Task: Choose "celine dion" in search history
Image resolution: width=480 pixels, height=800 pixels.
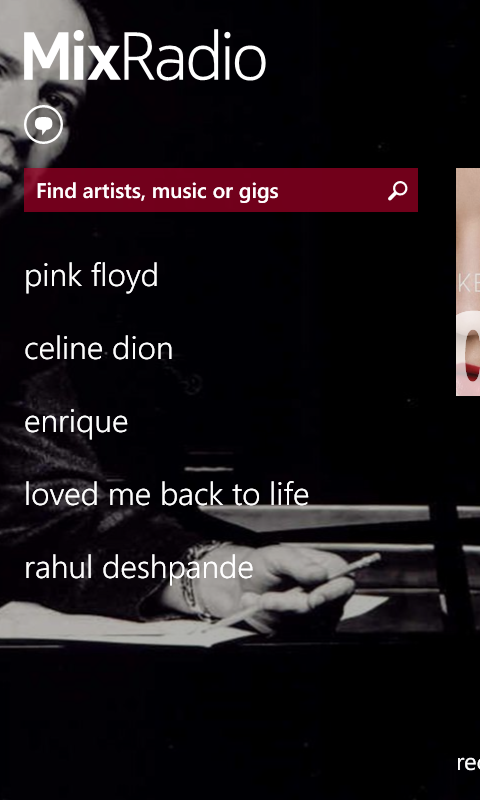Action: 98,349
